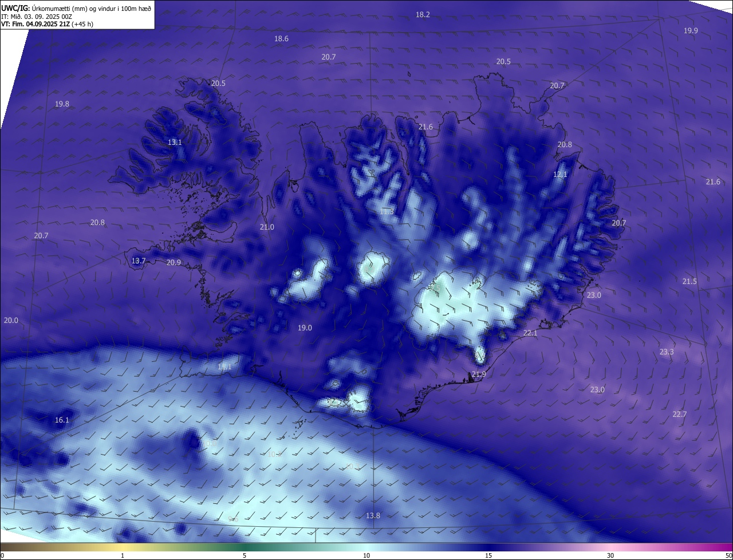Image resolution: width=733 pixels, height=560 pixels.
Task: Click the 'UWC/IG: Úrkomumætti' map title
Action: coord(76,8)
